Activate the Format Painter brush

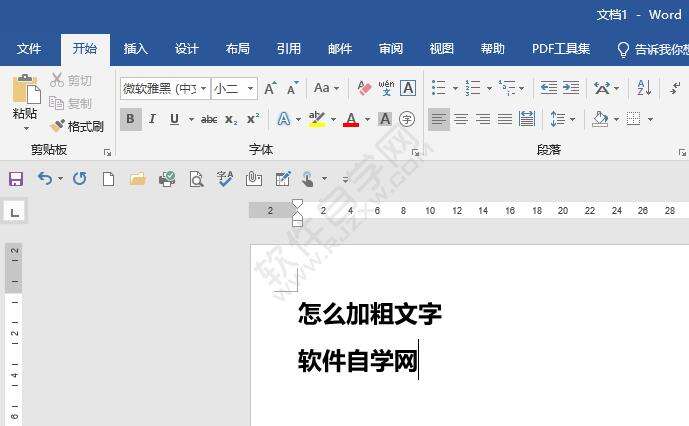point(76,127)
